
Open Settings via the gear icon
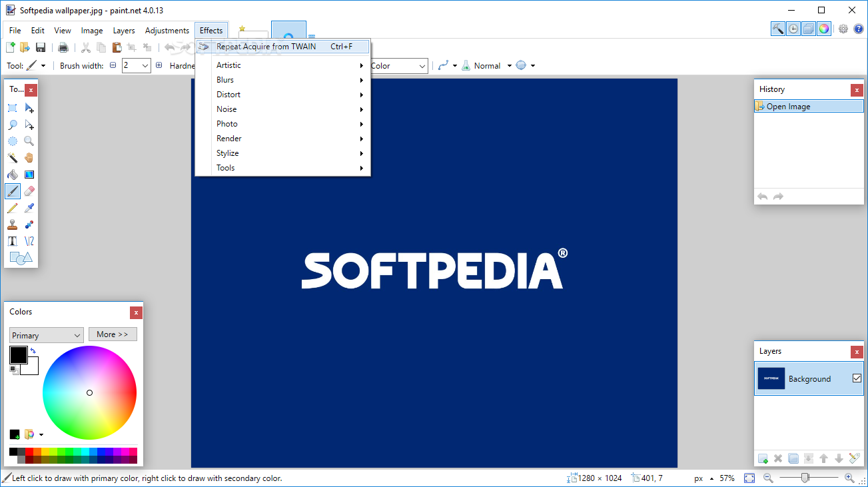pyautogui.click(x=843, y=29)
